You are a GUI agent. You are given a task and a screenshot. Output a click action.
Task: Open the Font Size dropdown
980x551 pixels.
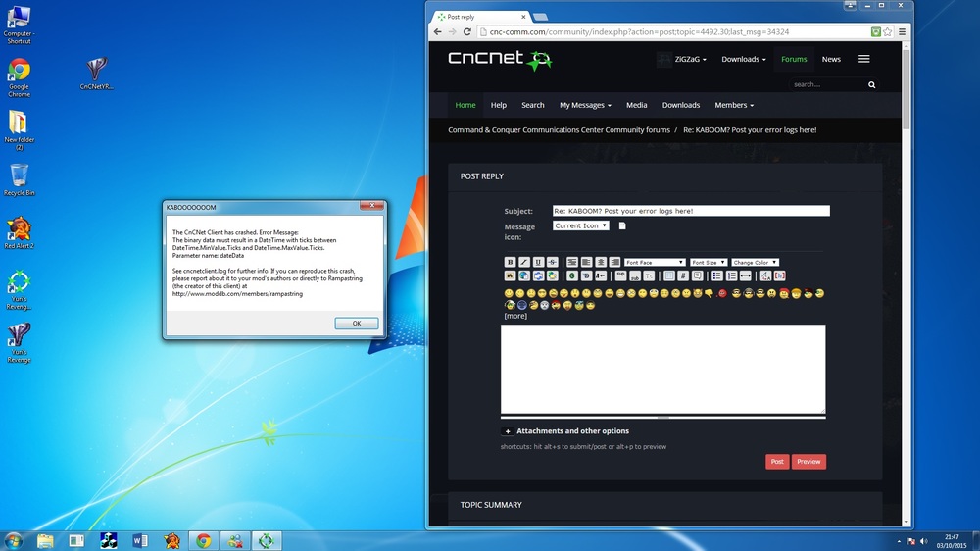[x=708, y=263]
